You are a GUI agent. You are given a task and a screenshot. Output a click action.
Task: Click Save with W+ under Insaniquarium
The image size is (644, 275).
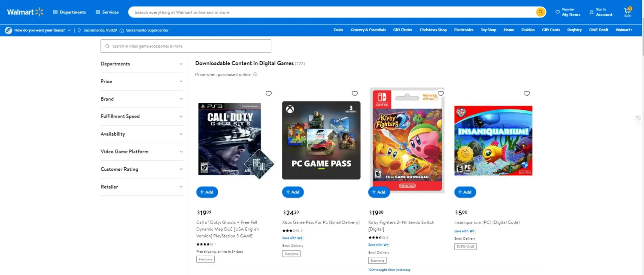[x=465, y=231]
